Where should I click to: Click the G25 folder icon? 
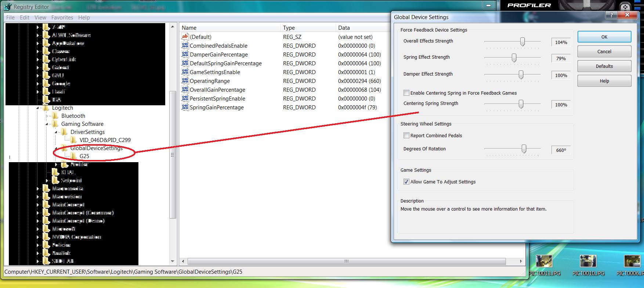click(x=74, y=156)
